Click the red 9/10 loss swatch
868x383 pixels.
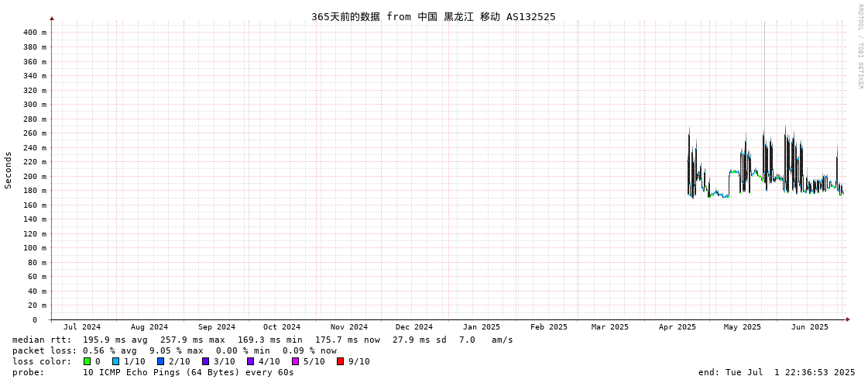tap(340, 361)
